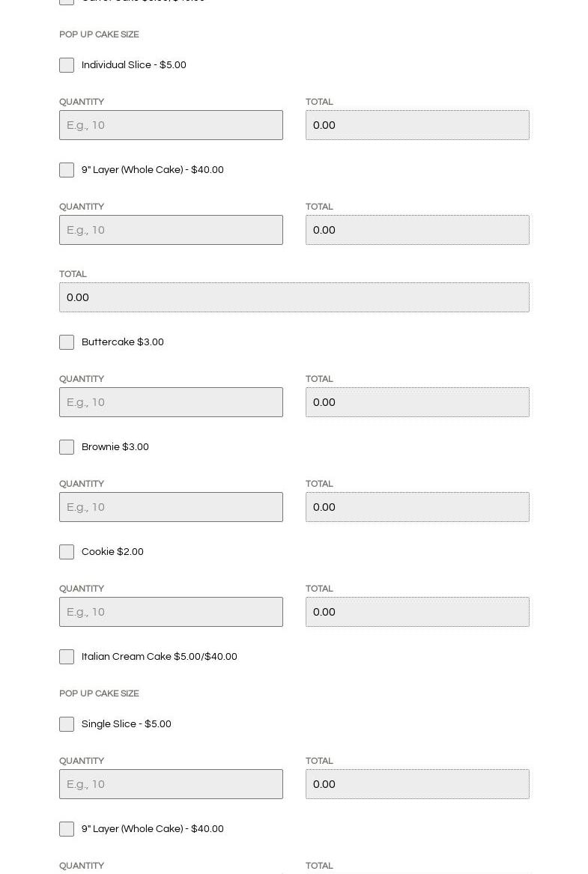The image size is (588, 874).
Task: Enter the Buttercake Quantity field
Action: pos(171,402)
